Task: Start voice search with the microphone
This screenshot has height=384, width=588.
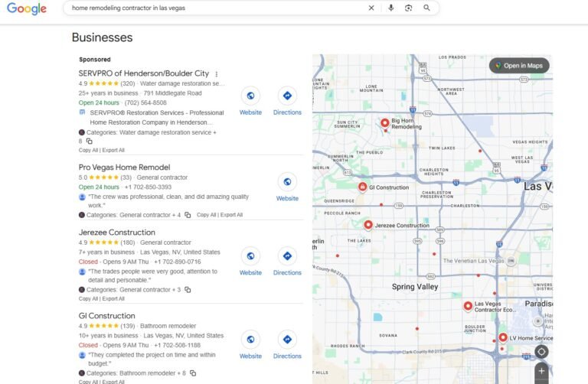Action: (390, 8)
